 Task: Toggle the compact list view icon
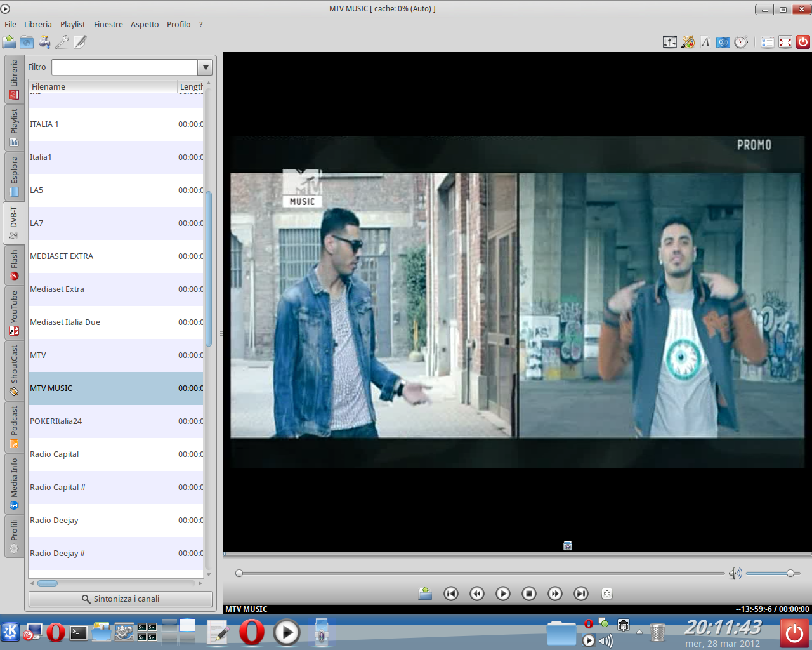click(768, 42)
